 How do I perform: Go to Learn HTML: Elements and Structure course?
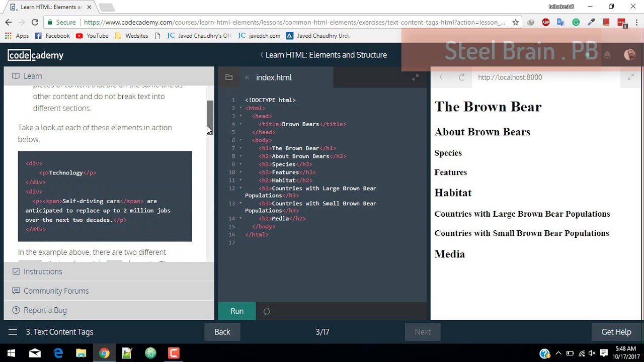pyautogui.click(x=324, y=55)
